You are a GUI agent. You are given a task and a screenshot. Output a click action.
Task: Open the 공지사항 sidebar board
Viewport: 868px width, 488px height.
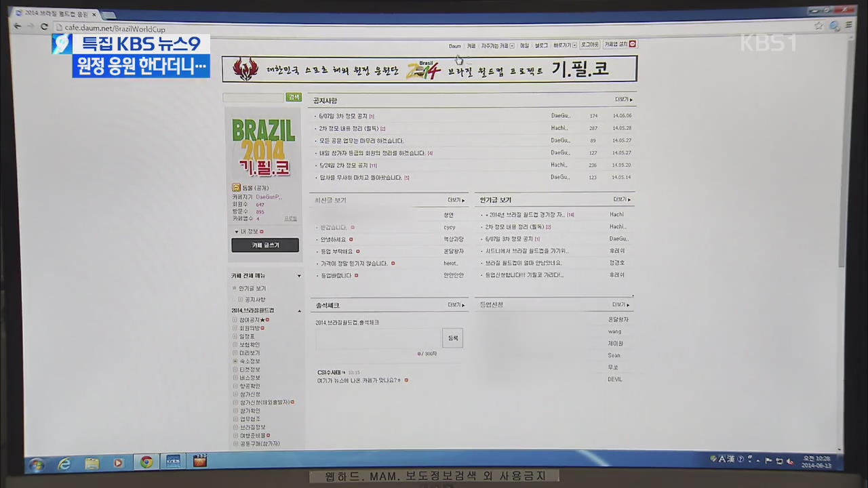pos(255,300)
